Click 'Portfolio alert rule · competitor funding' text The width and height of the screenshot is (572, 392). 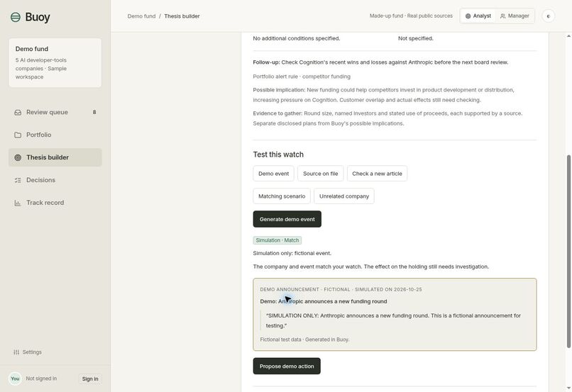[x=302, y=77]
